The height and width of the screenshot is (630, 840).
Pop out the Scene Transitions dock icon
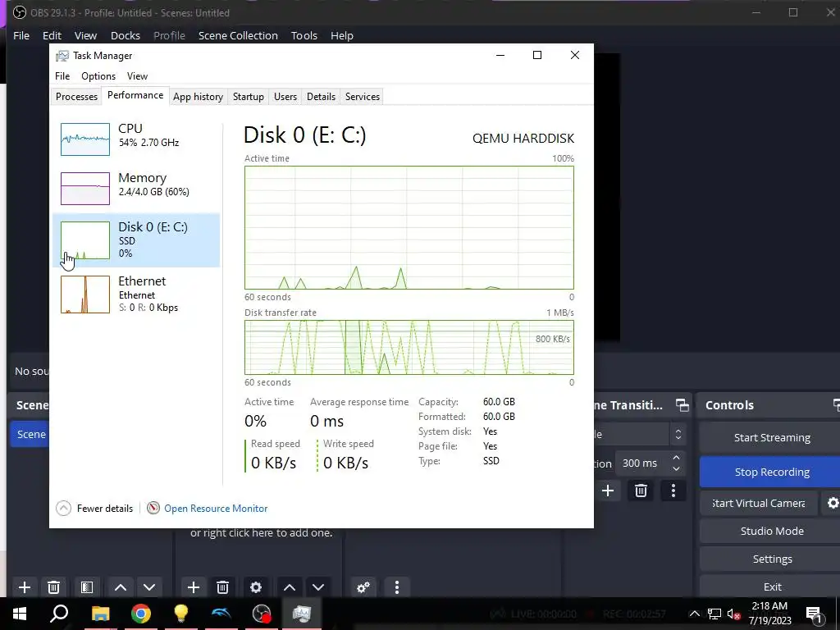pos(682,405)
